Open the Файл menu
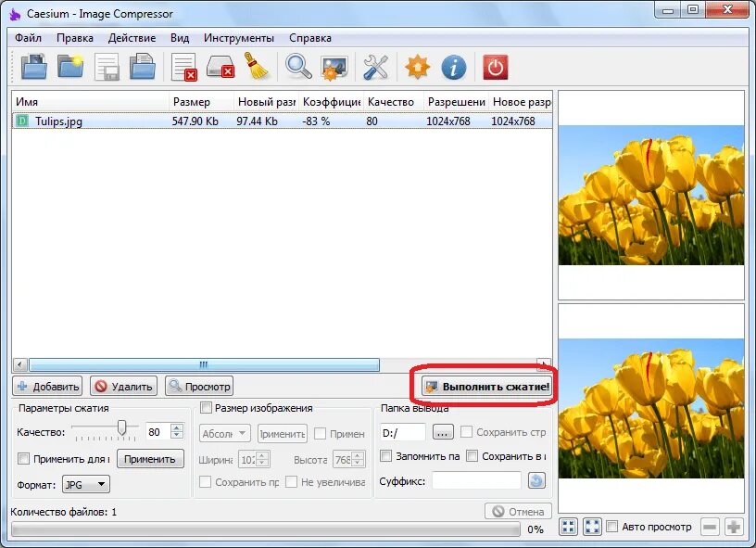This screenshot has height=548, width=756. [x=28, y=38]
